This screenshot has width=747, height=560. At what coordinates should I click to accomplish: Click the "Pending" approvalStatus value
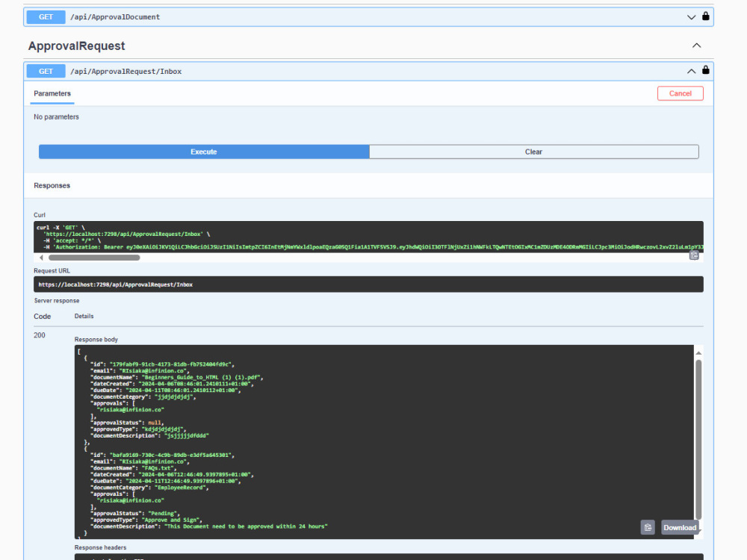tap(164, 514)
